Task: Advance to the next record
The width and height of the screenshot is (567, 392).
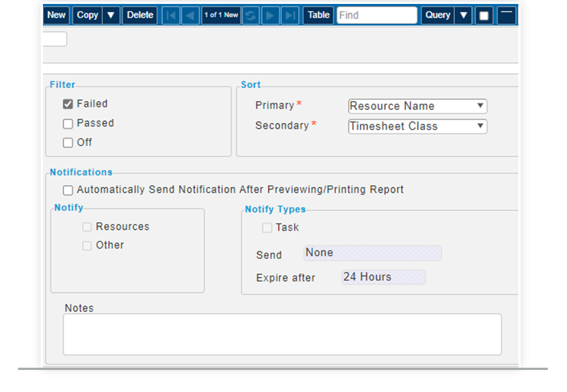Action: 271,15
